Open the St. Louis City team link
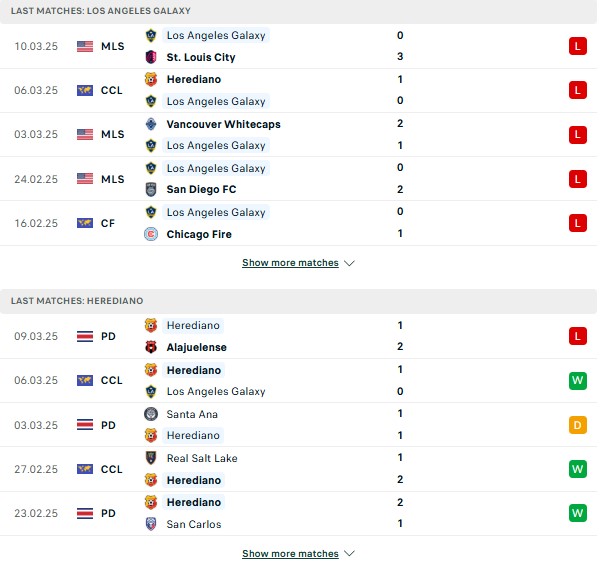This screenshot has width=601, height=571. click(x=201, y=57)
